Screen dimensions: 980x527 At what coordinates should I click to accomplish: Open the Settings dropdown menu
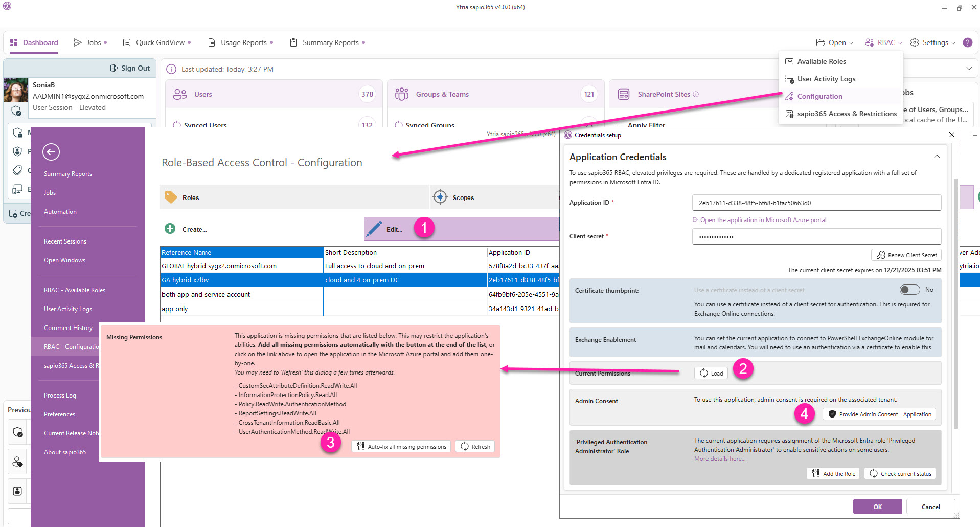pos(933,42)
